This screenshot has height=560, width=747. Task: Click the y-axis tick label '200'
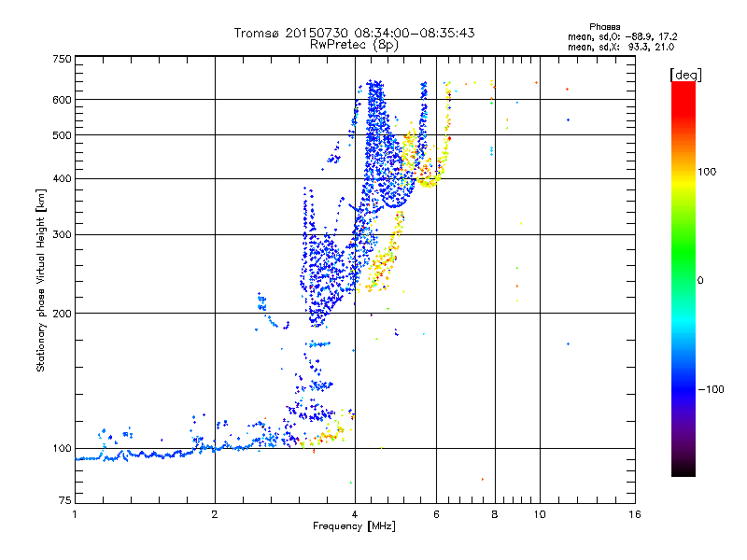63,314
